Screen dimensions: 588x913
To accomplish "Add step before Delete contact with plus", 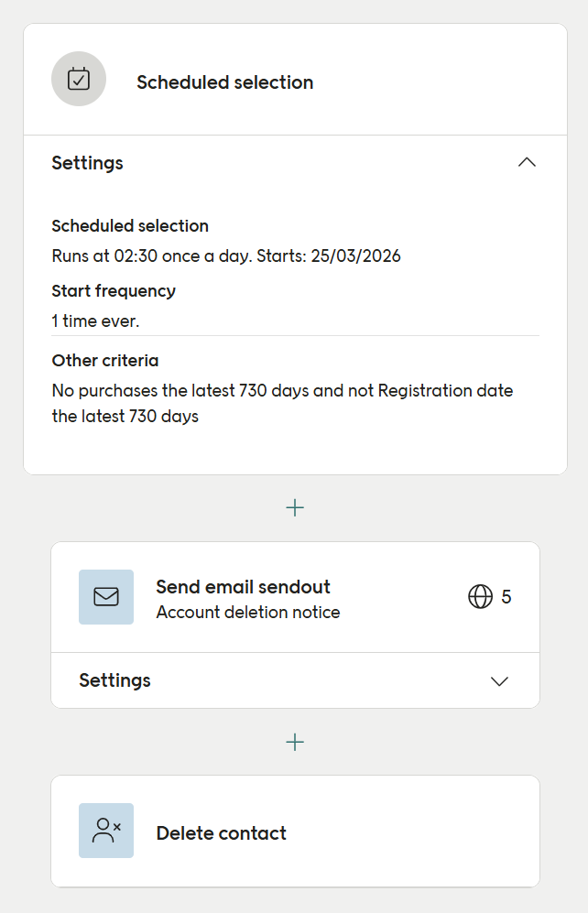I will [295, 742].
